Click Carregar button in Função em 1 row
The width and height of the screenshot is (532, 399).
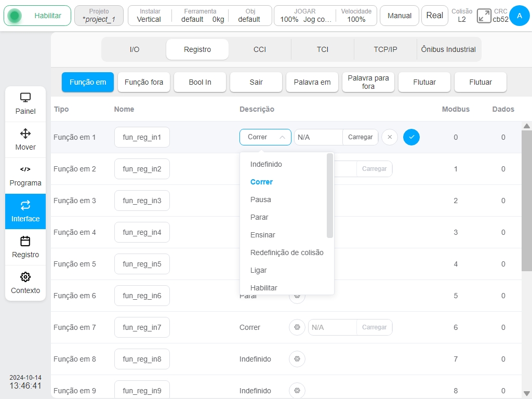click(360, 137)
